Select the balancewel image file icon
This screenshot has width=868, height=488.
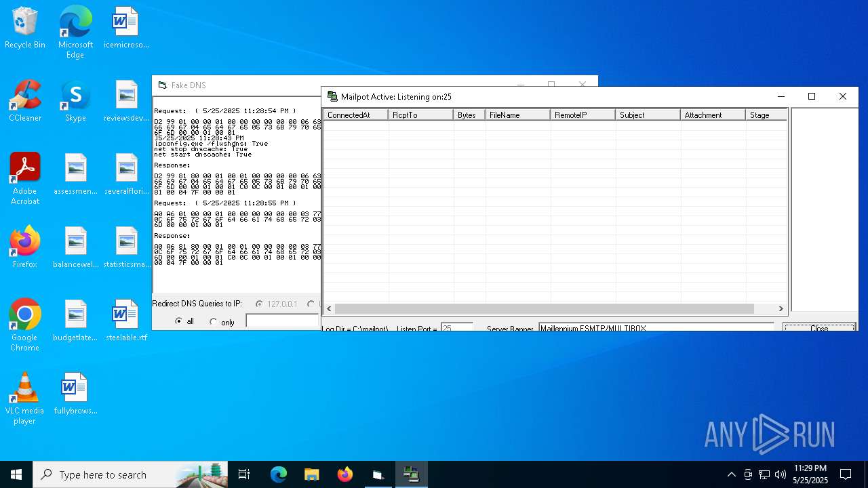(75, 247)
